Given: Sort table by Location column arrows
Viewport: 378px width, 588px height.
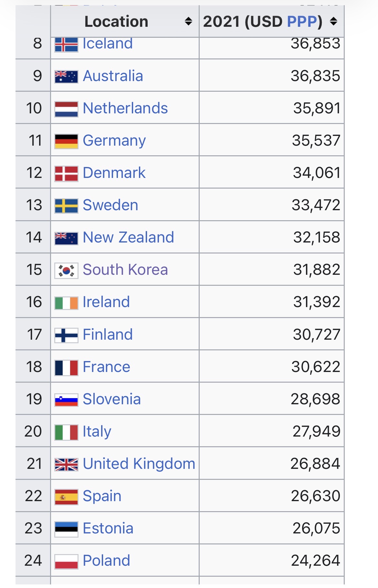Looking at the screenshot, I should [x=188, y=22].
